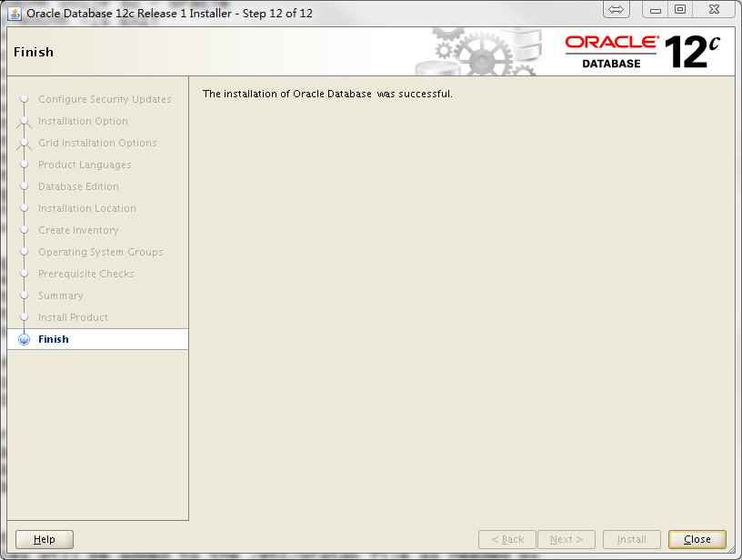Image resolution: width=742 pixels, height=560 pixels.
Task: Select Summary step in sidebar
Action: tap(61, 295)
